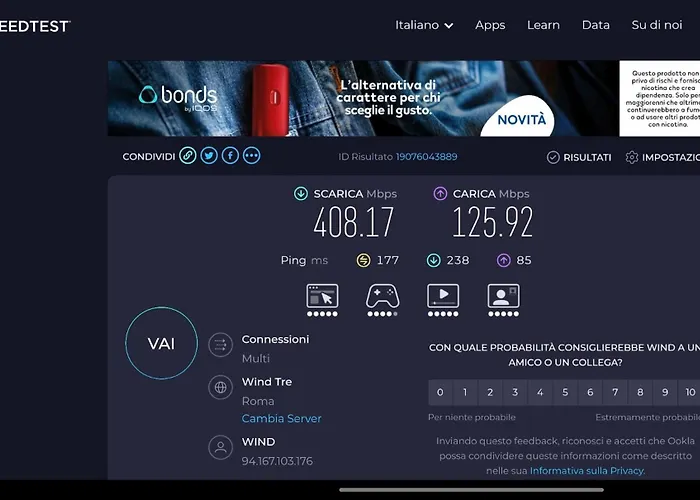Screen dimensions: 700x500
Task: Click the VAI start test button
Action: (x=161, y=343)
